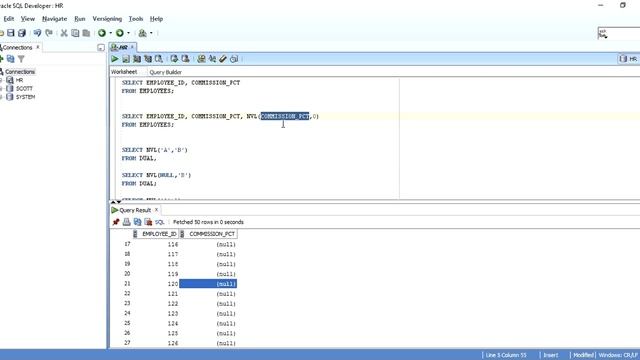Expand the SCOTT connection node

point(1,89)
